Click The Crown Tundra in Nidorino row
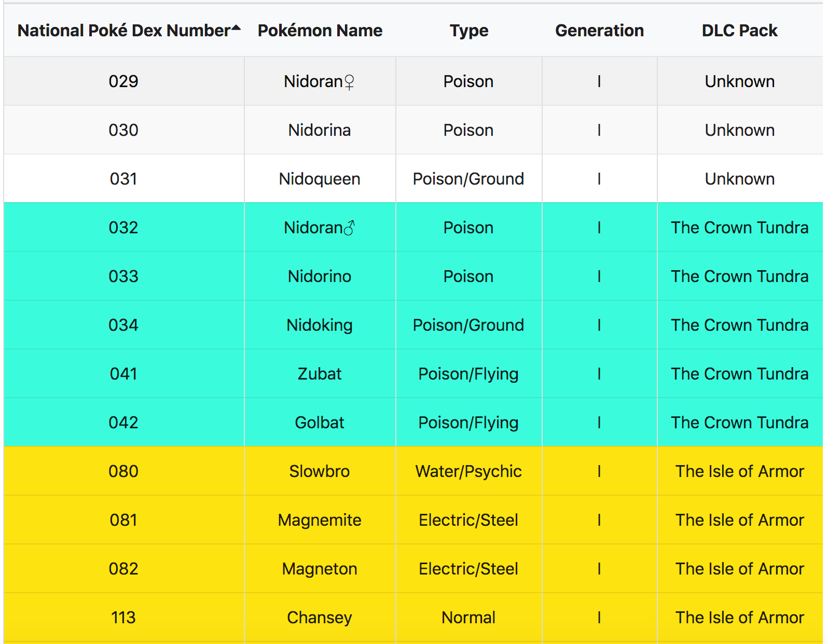Image resolution: width=827 pixels, height=644 pixels. click(739, 276)
